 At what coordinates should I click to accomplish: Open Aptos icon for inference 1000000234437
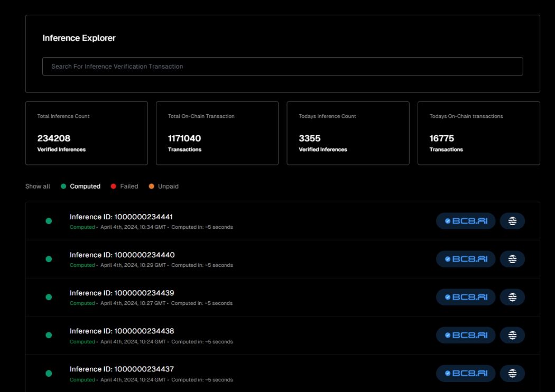512,373
